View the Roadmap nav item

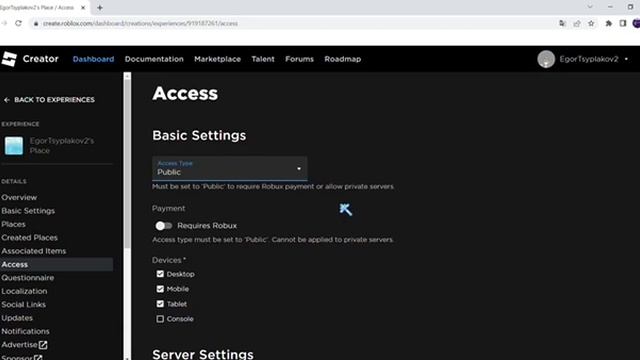click(x=342, y=59)
